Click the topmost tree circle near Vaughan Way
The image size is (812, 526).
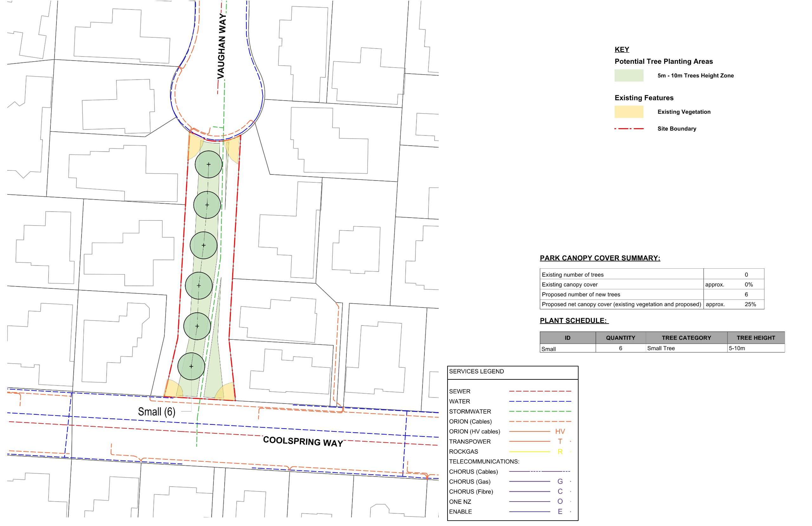208,164
